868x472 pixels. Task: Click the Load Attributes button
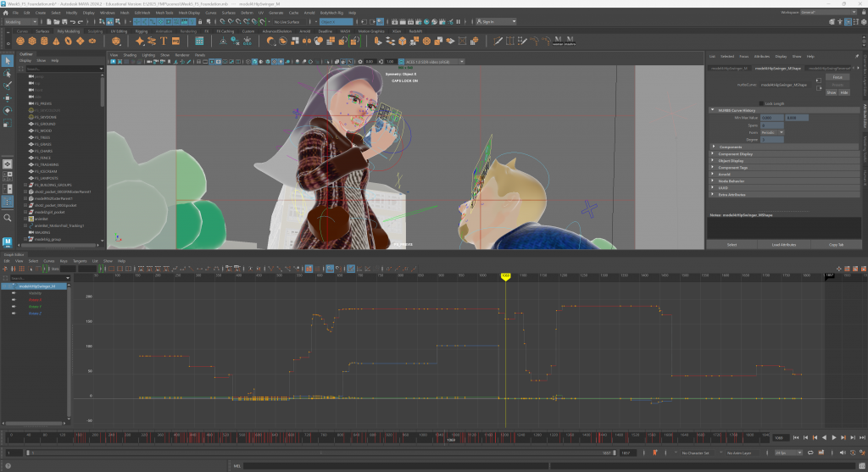[782, 244]
